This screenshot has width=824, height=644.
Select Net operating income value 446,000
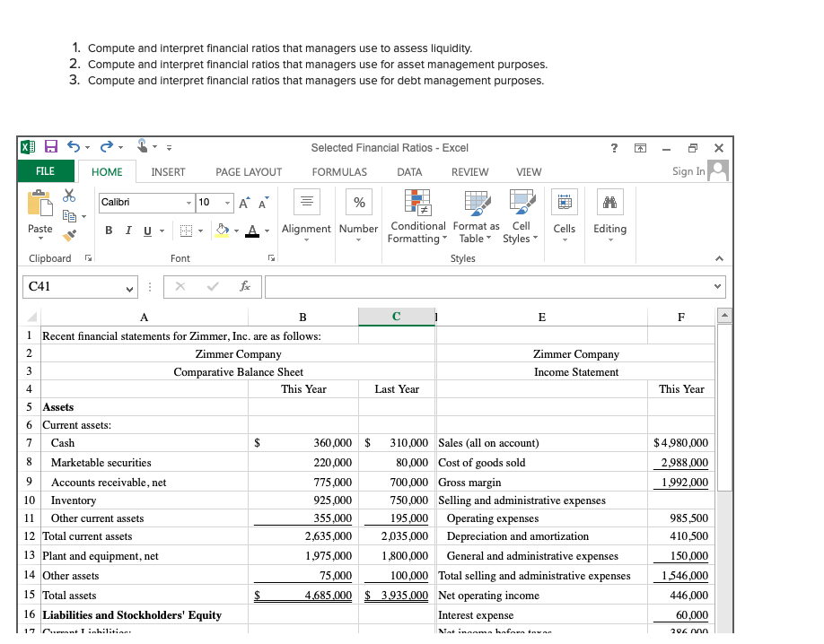681,596
